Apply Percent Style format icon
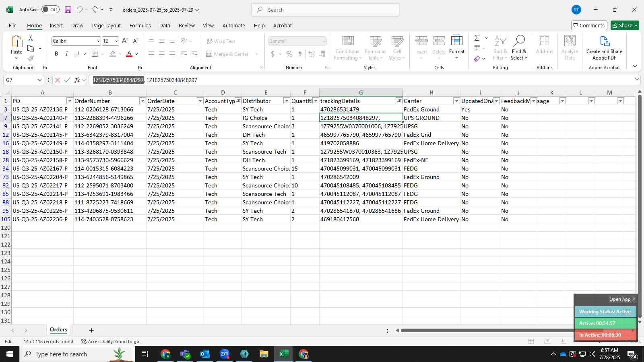Image resolution: width=644 pixels, height=362 pixels. point(289,54)
